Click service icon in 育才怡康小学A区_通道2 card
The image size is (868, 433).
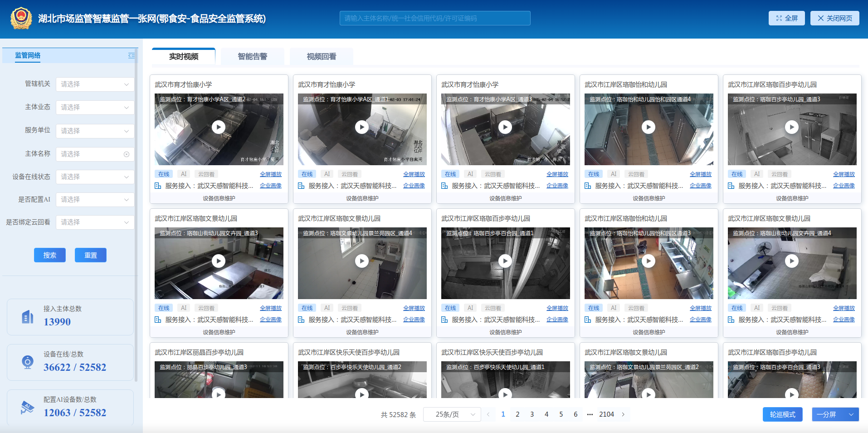[x=158, y=186]
